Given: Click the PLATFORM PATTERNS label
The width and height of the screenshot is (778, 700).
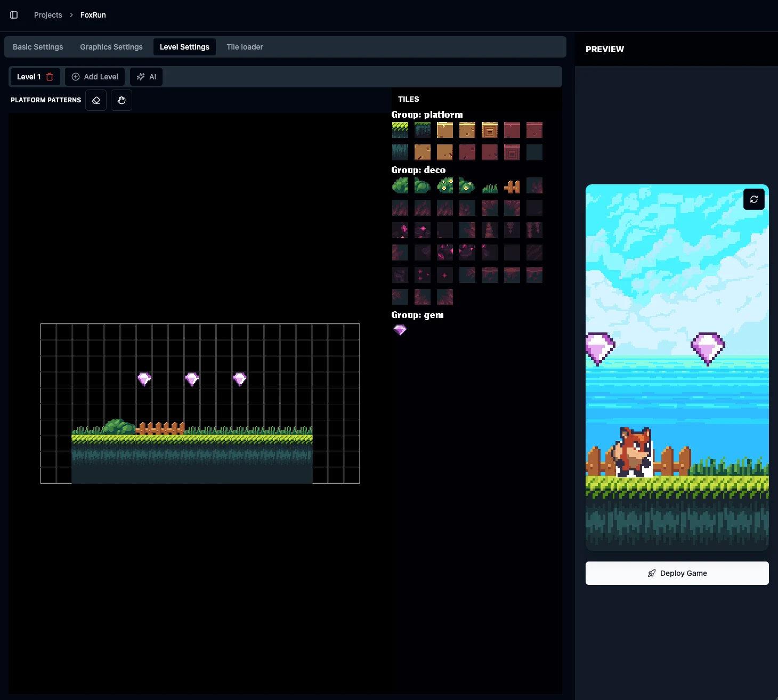Looking at the screenshot, I should tap(46, 100).
